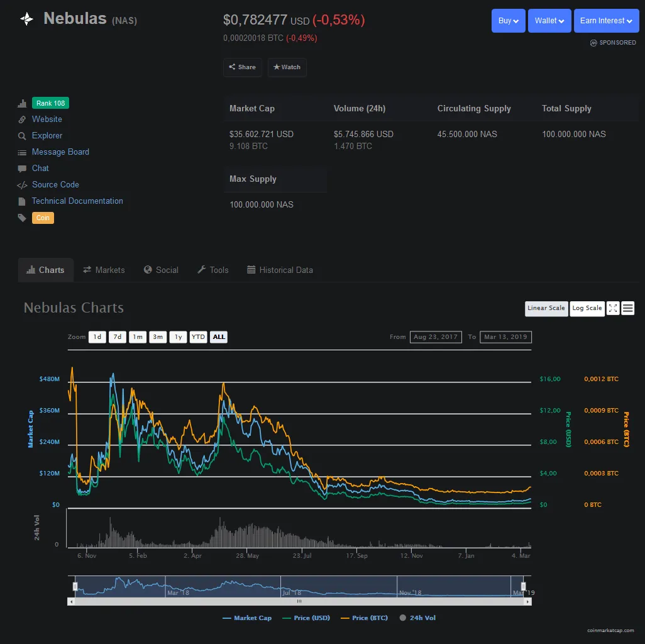Open the Chat link
The width and height of the screenshot is (645, 644).
click(40, 169)
